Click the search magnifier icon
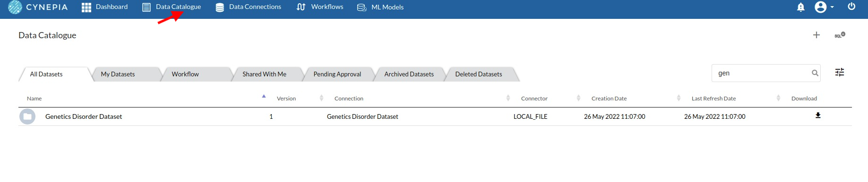Screen dimensions: 868x182 point(815,73)
